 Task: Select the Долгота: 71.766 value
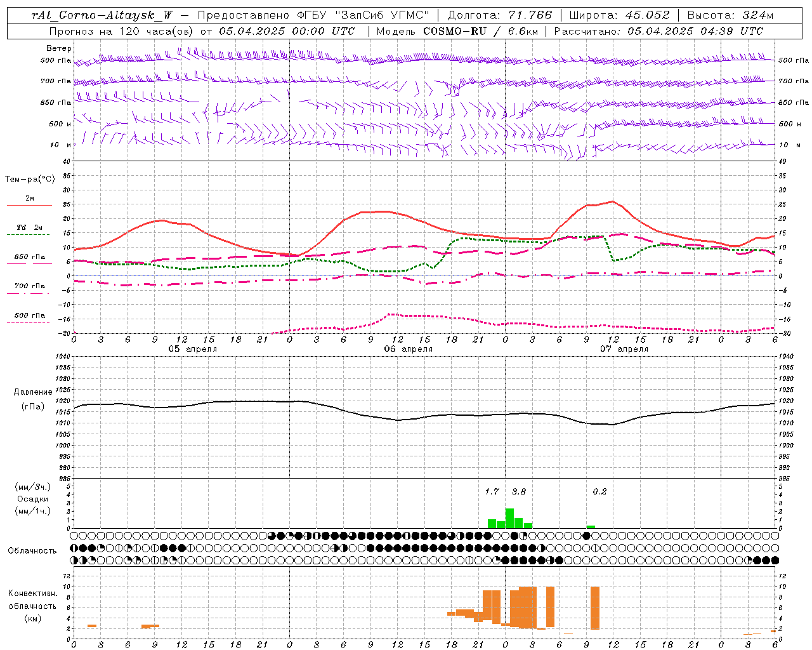500,15
